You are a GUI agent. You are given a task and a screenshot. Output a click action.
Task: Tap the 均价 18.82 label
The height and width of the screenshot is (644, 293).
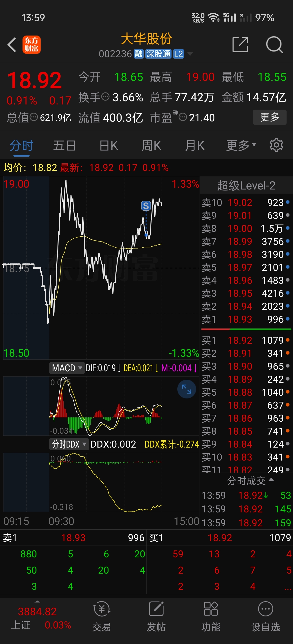pos(30,167)
